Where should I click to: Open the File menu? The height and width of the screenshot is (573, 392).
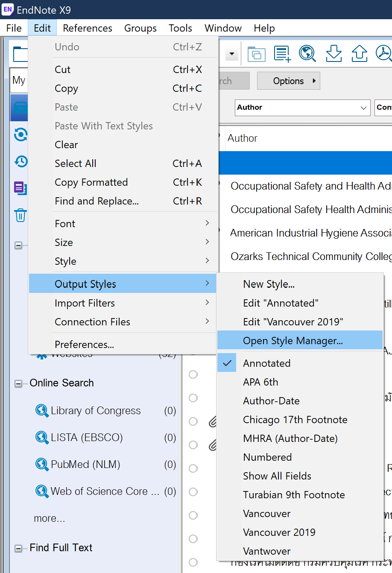pos(14,28)
